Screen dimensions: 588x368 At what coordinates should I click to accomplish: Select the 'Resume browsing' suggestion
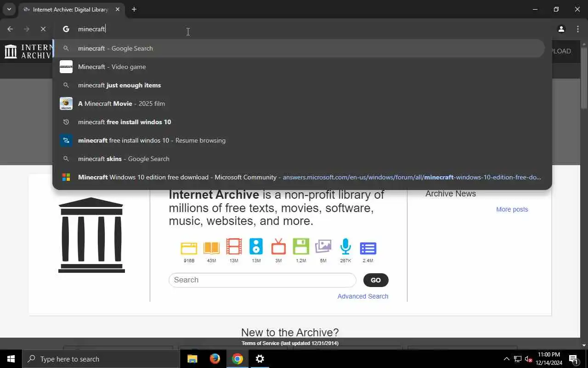pyautogui.click(x=300, y=140)
